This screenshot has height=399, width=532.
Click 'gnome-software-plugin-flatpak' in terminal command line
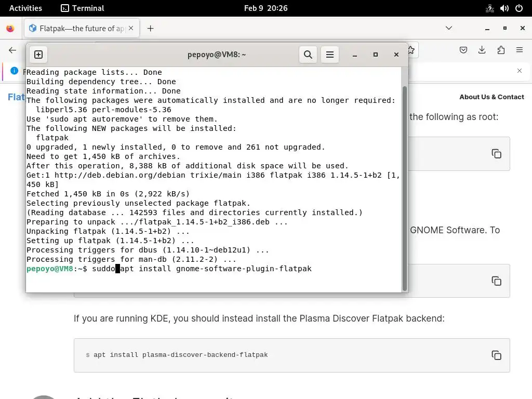coord(244,269)
